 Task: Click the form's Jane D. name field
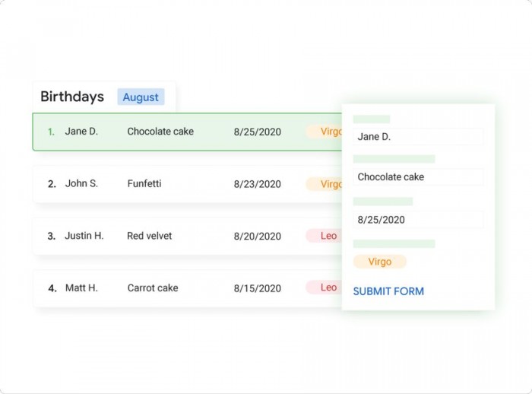418,137
